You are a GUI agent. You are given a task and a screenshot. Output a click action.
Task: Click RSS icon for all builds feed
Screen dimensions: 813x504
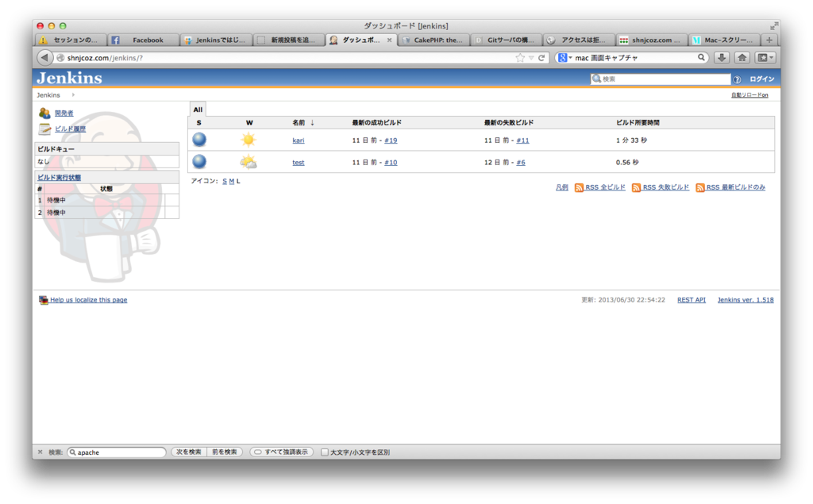tap(579, 187)
